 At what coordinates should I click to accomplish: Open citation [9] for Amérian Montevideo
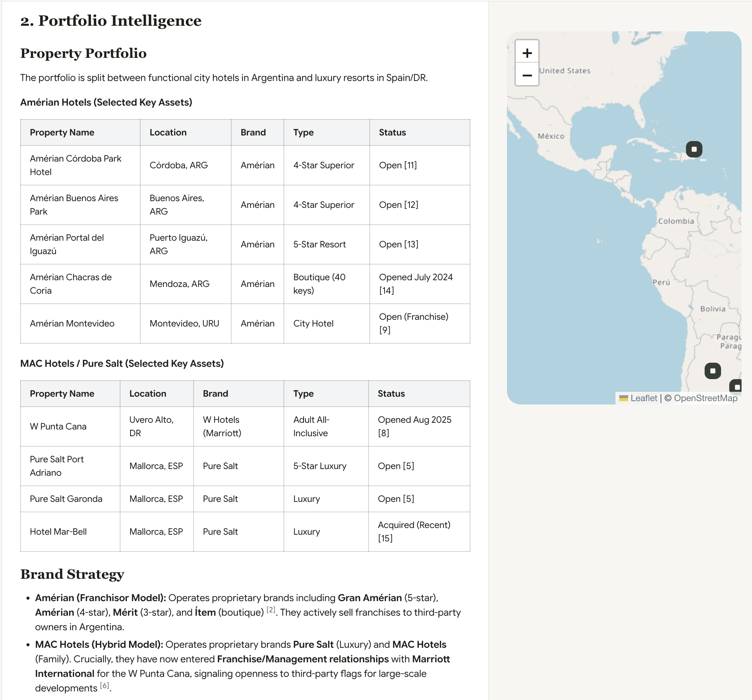point(385,330)
